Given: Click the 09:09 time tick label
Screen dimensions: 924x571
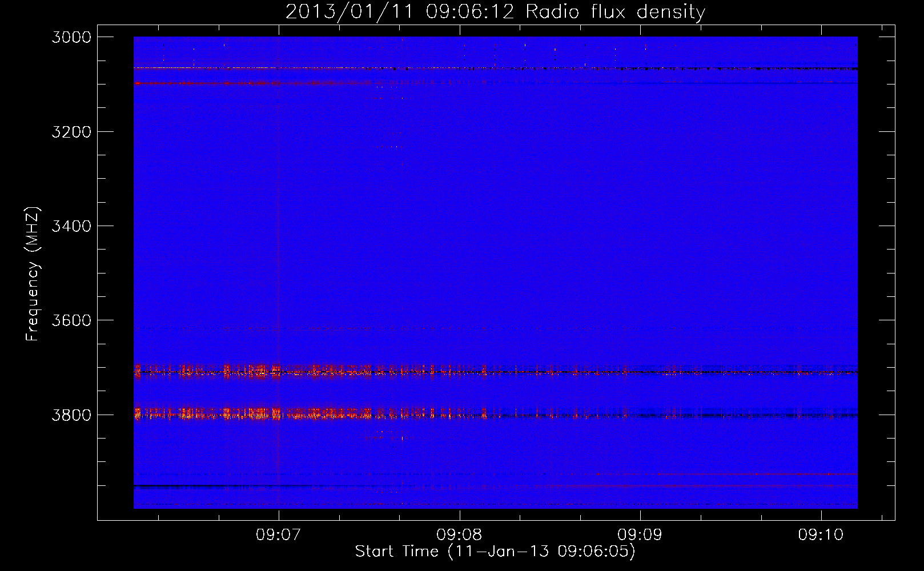Looking at the screenshot, I should coord(640,535).
